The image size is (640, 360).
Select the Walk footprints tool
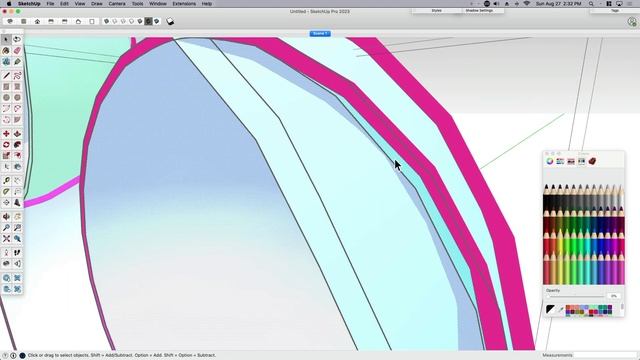click(17, 253)
